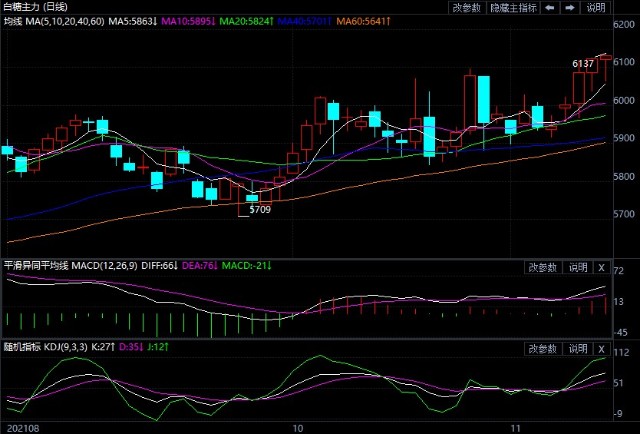Close the KDJ indicator panel with X
640x434 pixels.
coord(600,348)
